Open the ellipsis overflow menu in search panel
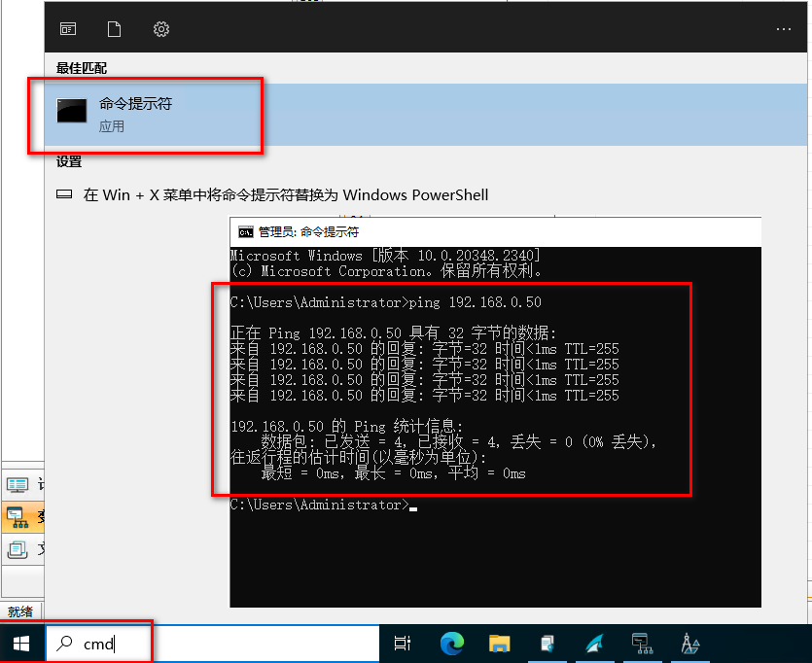This screenshot has width=812, height=663. [783, 28]
